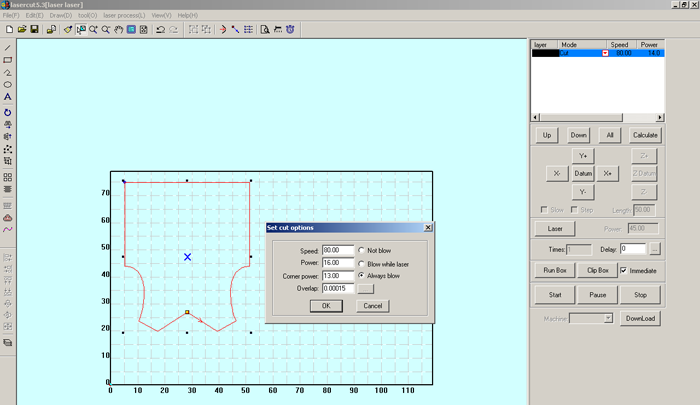Click the X- jog button

coord(557,173)
